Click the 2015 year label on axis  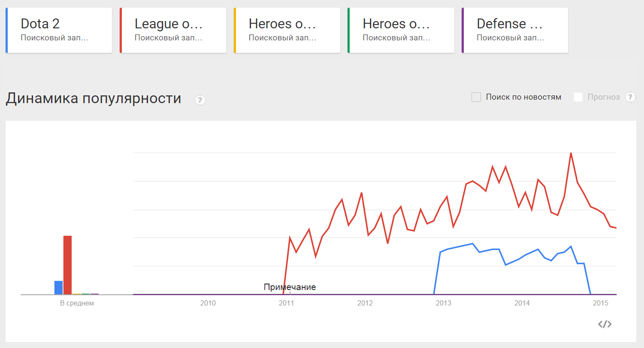[601, 303]
